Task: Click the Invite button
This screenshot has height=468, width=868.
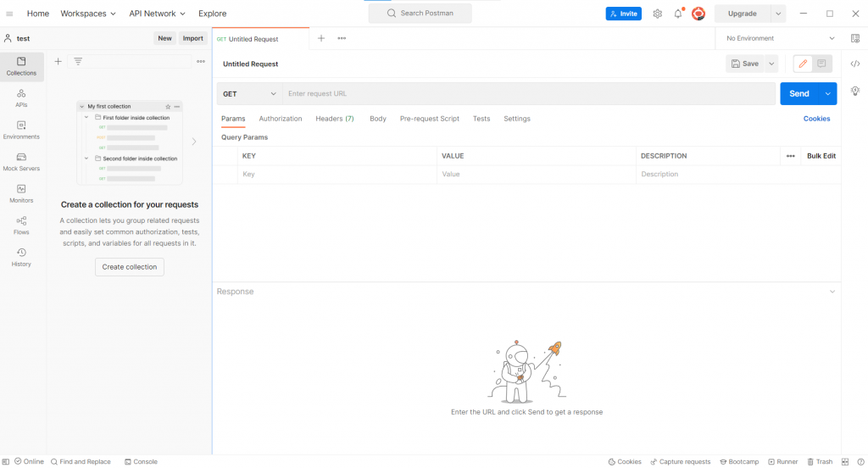Action: [623, 14]
